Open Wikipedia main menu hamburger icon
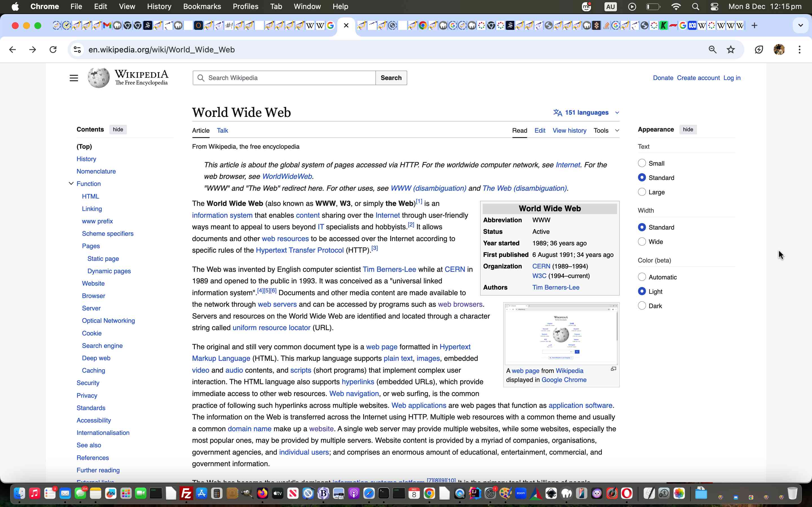 74,78
